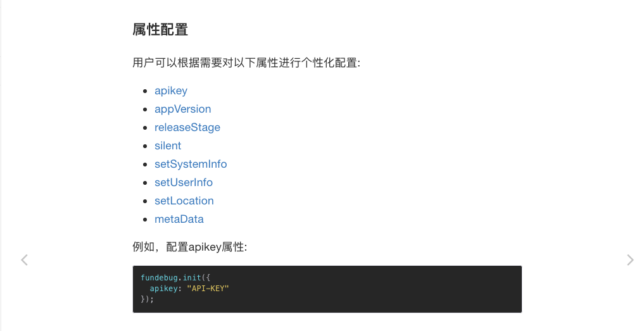
Task: Open the setSystemInfo link
Action: click(191, 164)
